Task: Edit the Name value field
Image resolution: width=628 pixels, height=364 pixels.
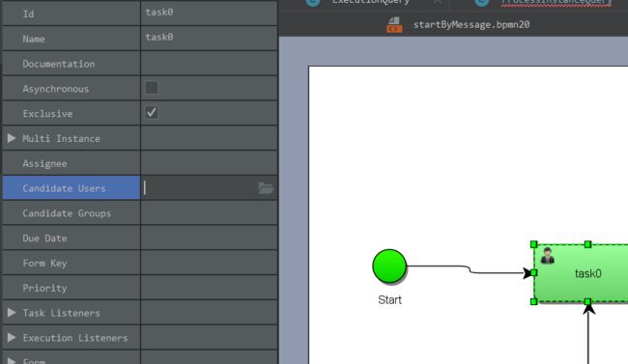Action: 209,38
